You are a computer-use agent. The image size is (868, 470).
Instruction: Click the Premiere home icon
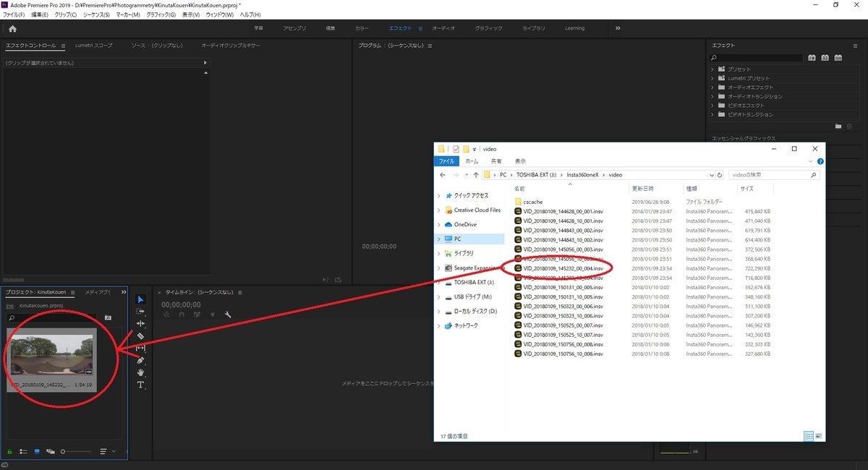[x=12, y=28]
